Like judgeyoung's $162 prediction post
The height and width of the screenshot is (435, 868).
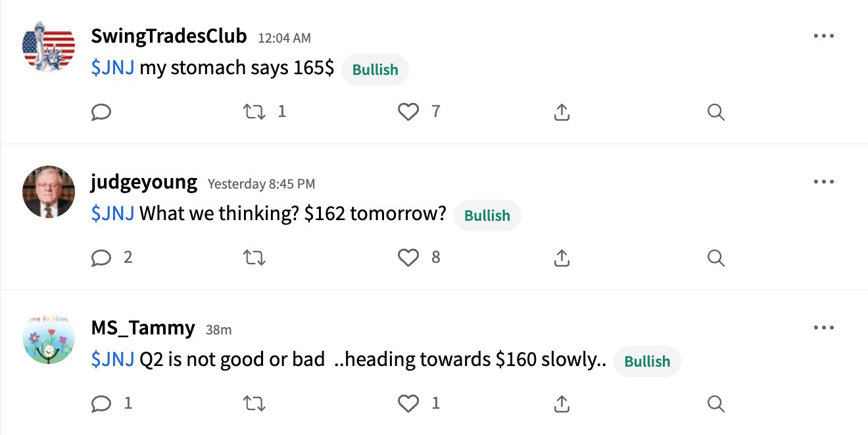[408, 258]
